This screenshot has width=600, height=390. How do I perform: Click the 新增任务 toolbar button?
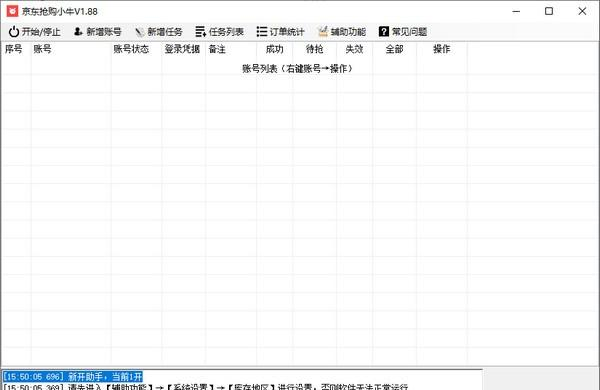[158, 32]
